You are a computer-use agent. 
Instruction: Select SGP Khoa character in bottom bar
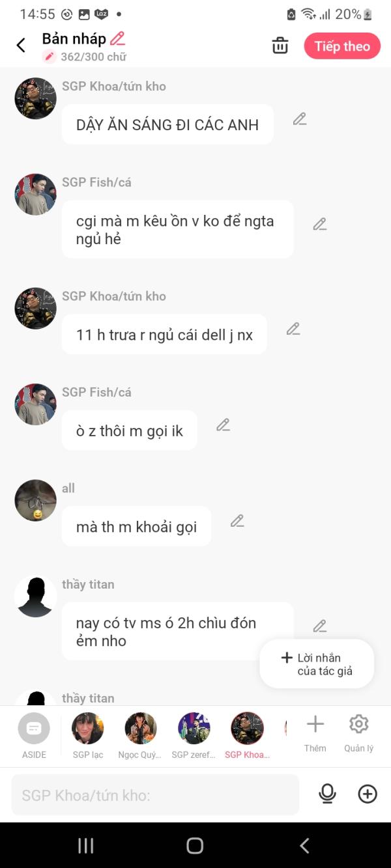click(247, 736)
